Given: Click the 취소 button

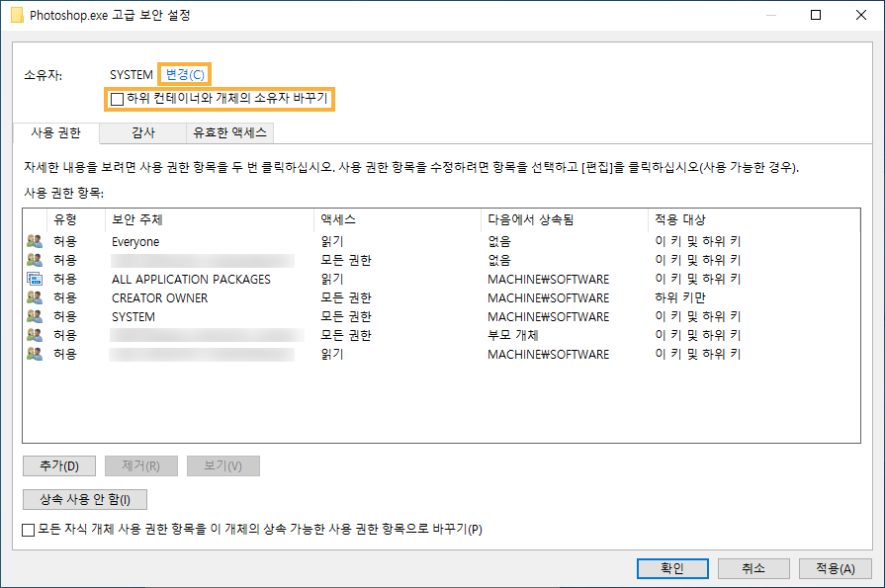Looking at the screenshot, I should pos(753,568).
